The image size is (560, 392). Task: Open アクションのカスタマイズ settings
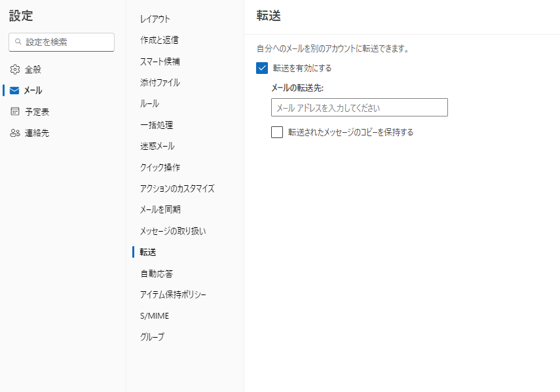[x=177, y=188]
